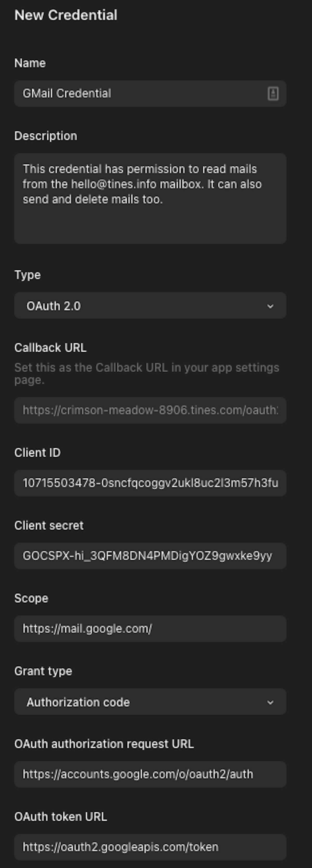The height and width of the screenshot is (868, 312).
Task: Focus the Client ID input field
Action: tap(150, 483)
